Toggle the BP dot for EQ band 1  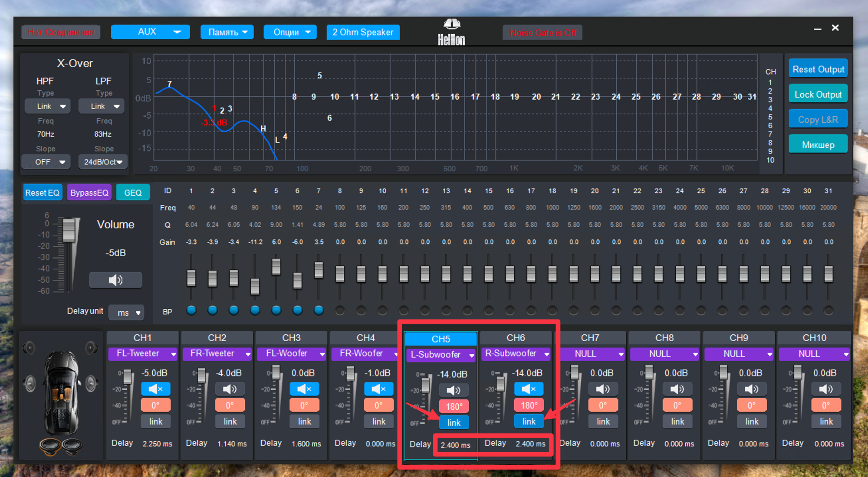191,310
